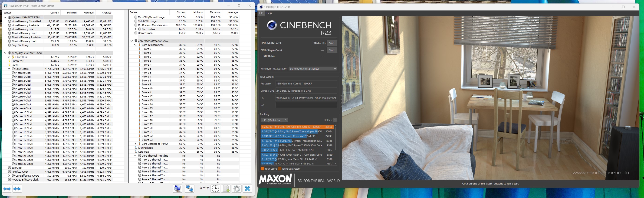Viewport: 644px width, 198px height.
Task: Click the blue X close-sensors icon in toolbar
Action: point(247,188)
